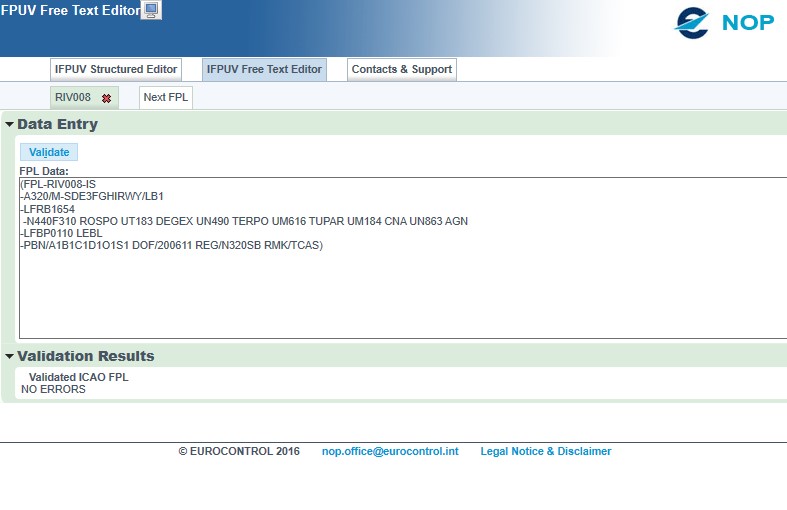This screenshot has height=510, width=787.
Task: Open the nop.office@eurocontrol.int email link
Action: click(390, 451)
